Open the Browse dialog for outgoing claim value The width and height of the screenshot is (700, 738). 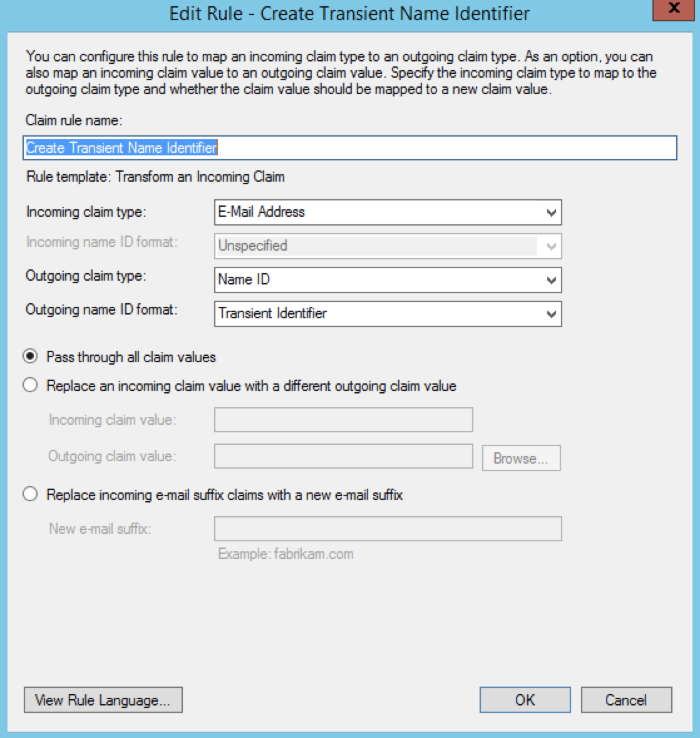click(522, 458)
